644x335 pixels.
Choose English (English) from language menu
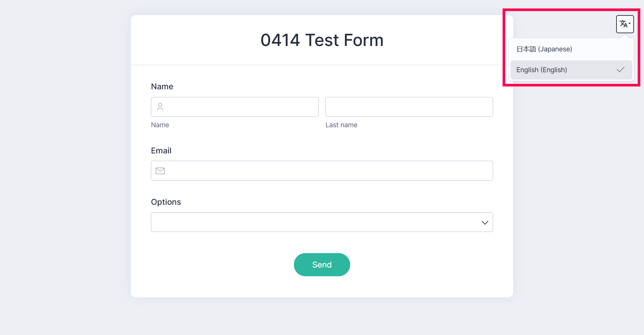541,70
